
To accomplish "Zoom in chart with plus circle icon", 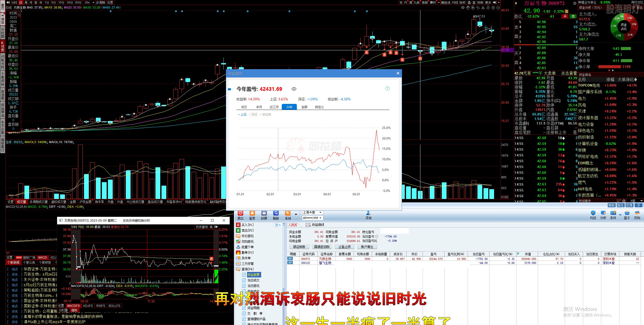I will click(x=493, y=8).
